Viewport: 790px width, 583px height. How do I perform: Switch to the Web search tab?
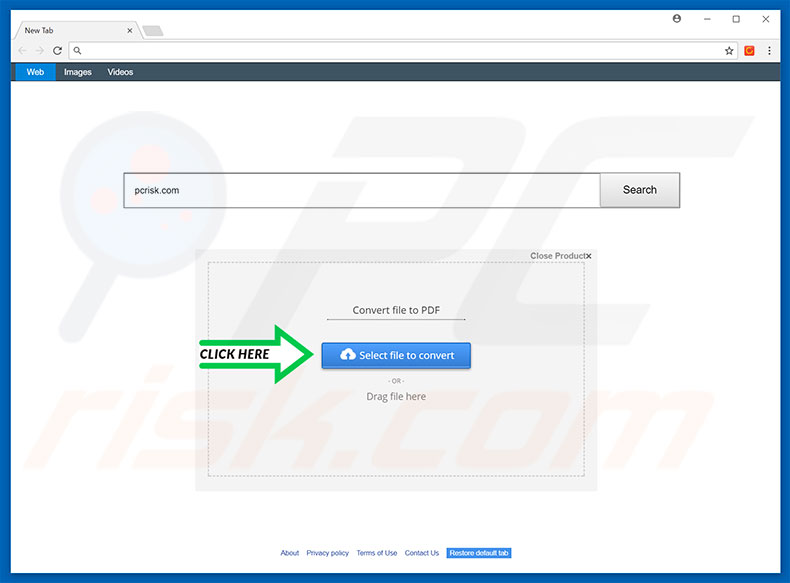tap(35, 72)
